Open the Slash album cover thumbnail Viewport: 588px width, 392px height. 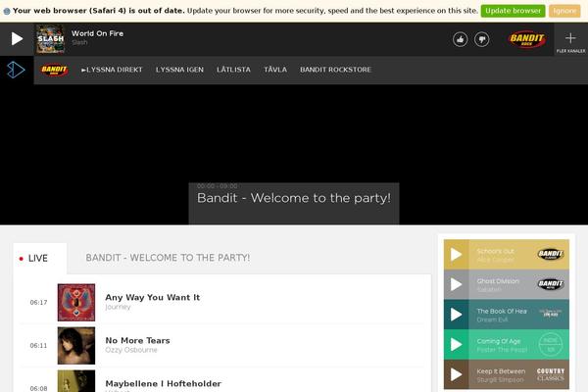click(50, 39)
